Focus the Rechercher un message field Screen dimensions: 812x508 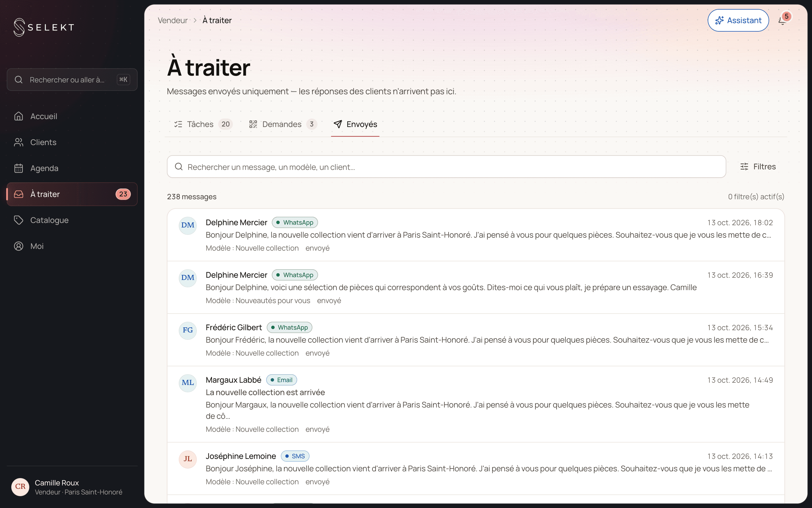[x=446, y=167]
